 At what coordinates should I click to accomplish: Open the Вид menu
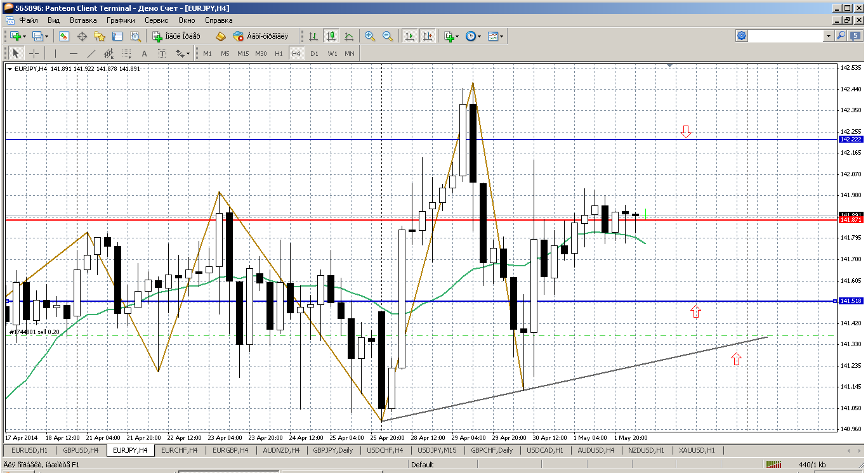(54, 20)
